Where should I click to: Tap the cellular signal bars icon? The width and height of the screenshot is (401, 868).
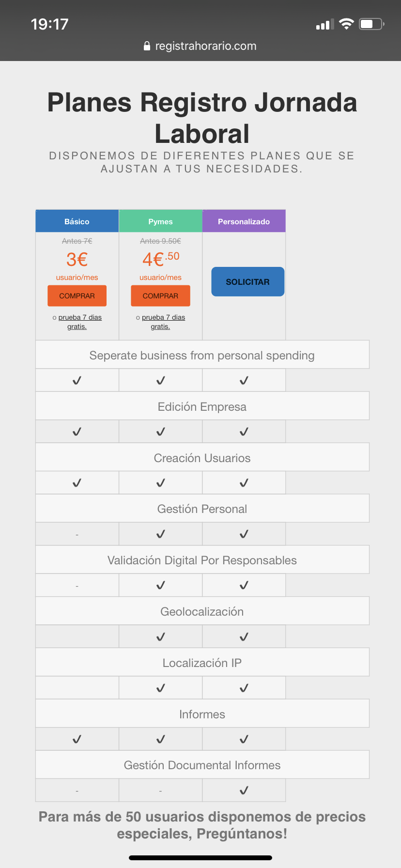pos(325,24)
